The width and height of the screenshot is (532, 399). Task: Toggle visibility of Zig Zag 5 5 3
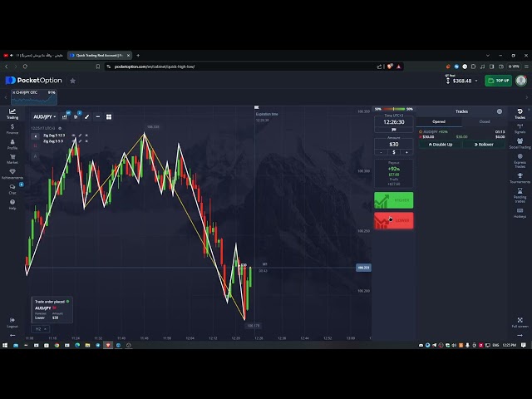click(x=74, y=140)
